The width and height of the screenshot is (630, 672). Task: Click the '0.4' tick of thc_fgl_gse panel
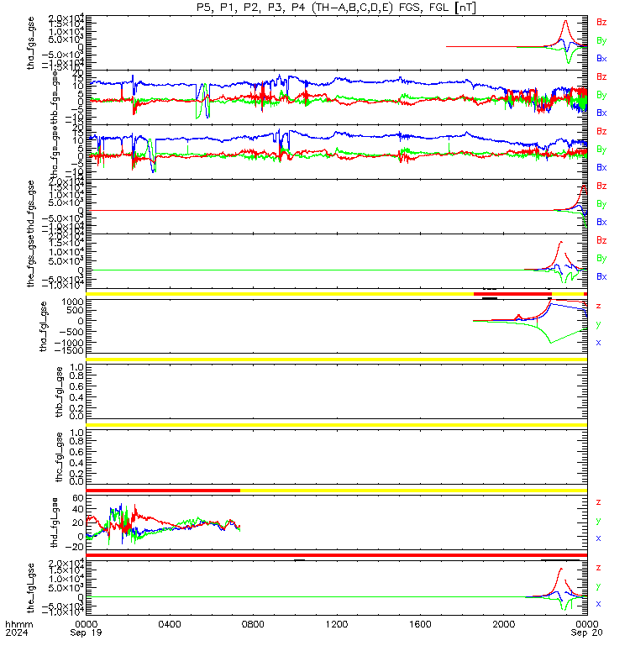(x=77, y=463)
